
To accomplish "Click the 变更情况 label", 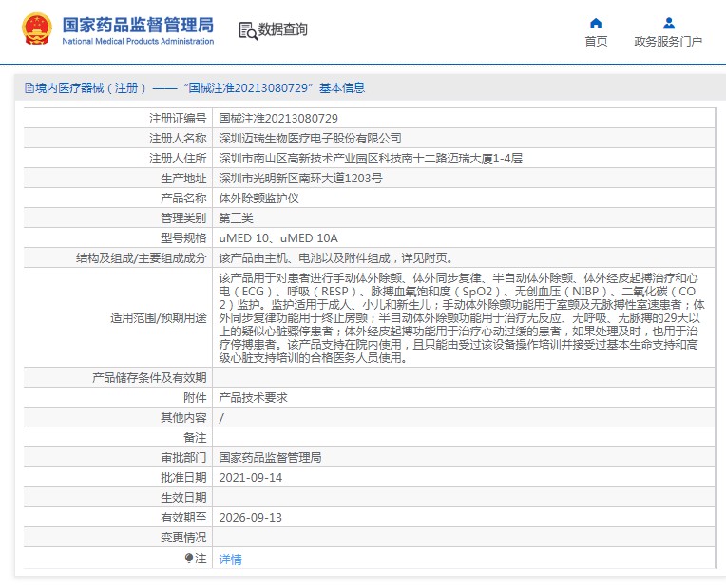I will tap(183, 537).
